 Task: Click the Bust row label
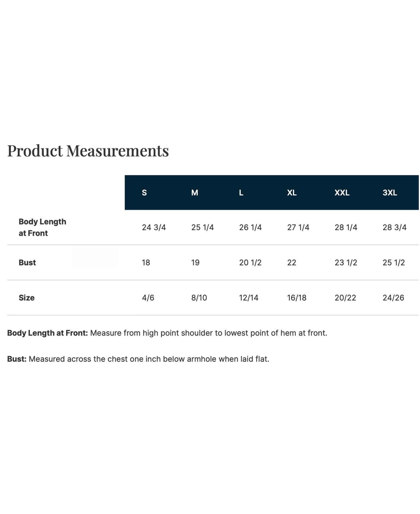click(27, 263)
